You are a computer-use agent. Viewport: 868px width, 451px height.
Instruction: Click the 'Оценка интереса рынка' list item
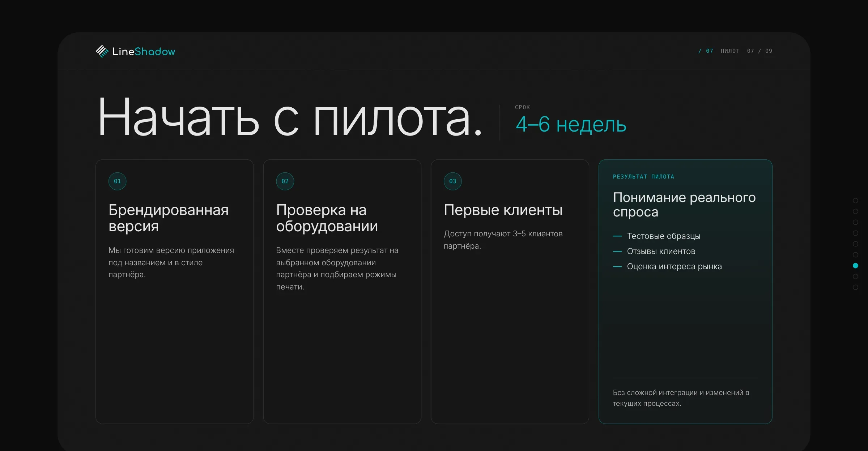(x=674, y=266)
